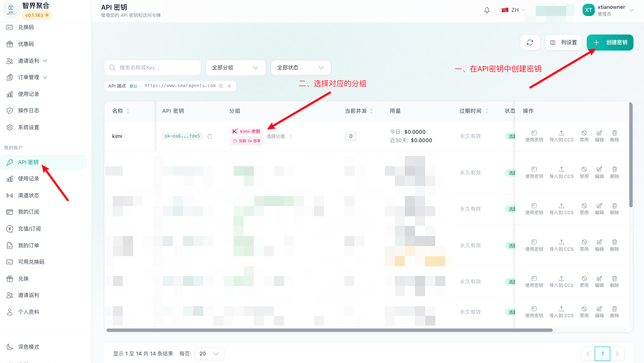This screenshot has width=644, height=363.
Task: Expand the 订单管理 sidebar submenu
Action: click(45, 77)
